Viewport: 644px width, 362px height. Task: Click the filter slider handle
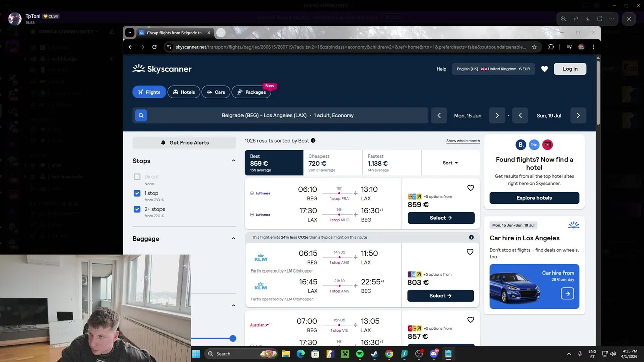coord(233,339)
